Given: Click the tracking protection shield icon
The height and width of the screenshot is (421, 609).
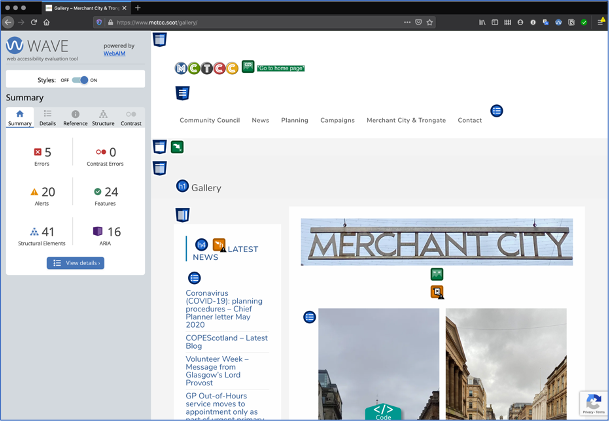Looking at the screenshot, I should tap(99, 23).
